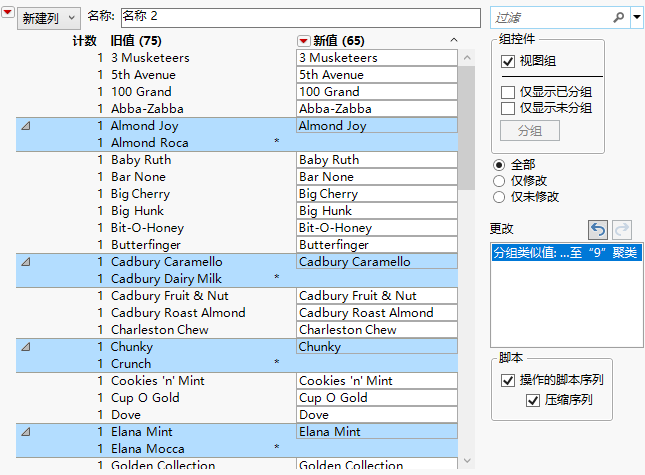The image size is (645, 475).
Task: Open the red triangle menu at top left
Action: [7, 13]
